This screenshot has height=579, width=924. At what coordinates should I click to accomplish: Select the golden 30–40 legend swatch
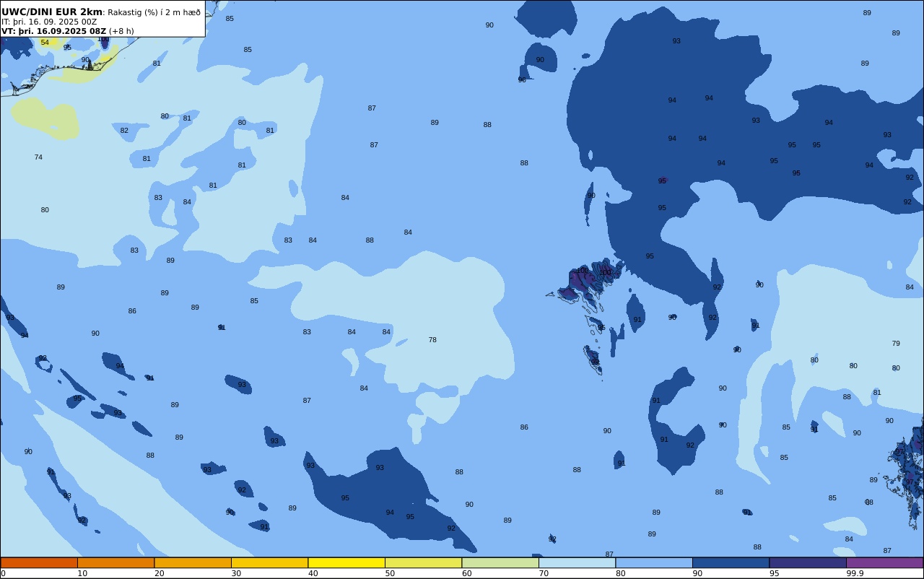269,562
